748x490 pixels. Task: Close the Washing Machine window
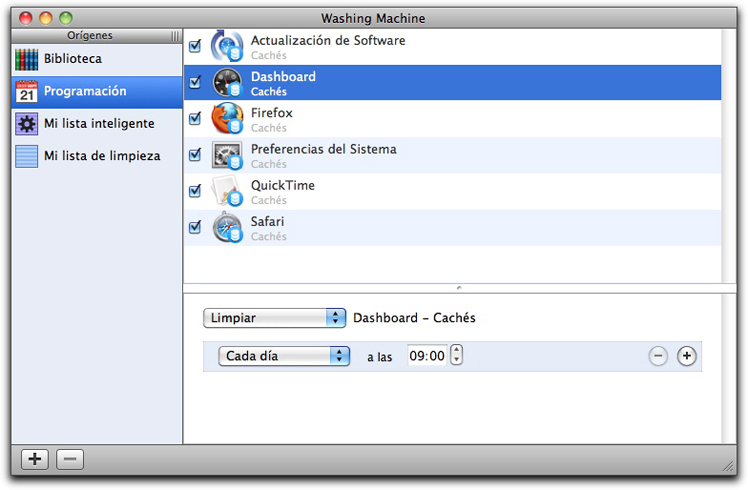click(25, 18)
